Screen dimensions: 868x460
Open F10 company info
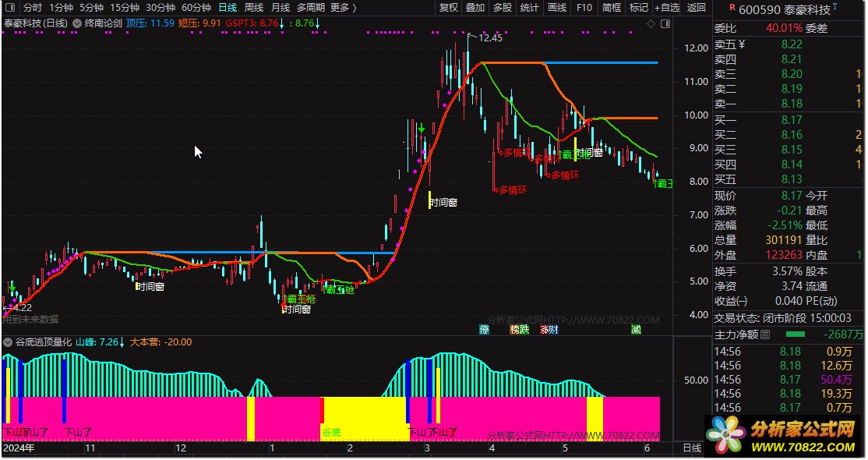[584, 8]
